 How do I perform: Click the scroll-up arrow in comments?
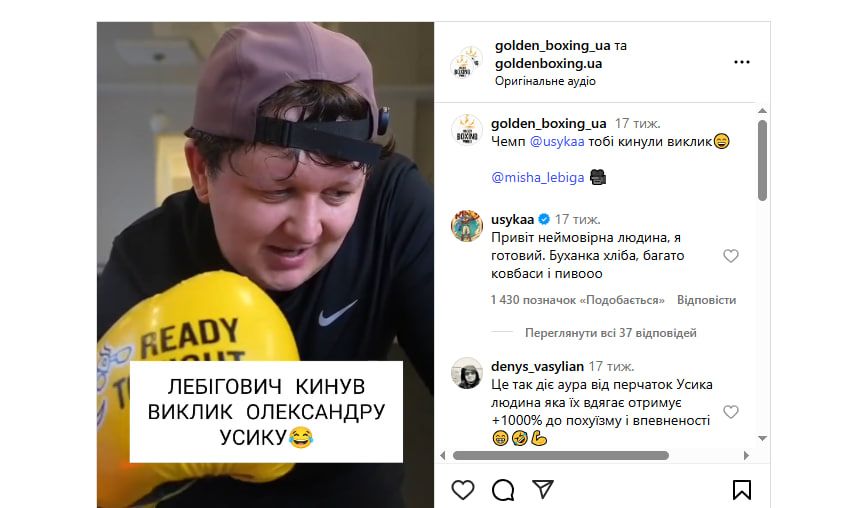(762, 111)
